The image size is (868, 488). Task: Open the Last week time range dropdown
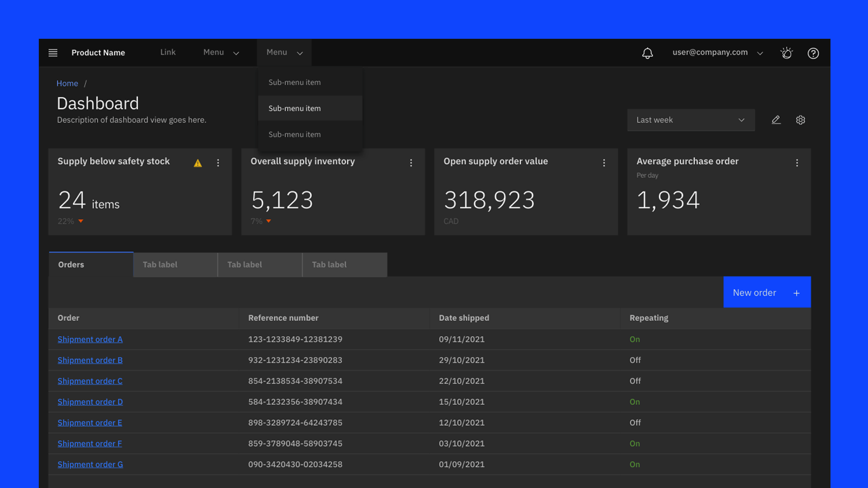[x=691, y=119]
